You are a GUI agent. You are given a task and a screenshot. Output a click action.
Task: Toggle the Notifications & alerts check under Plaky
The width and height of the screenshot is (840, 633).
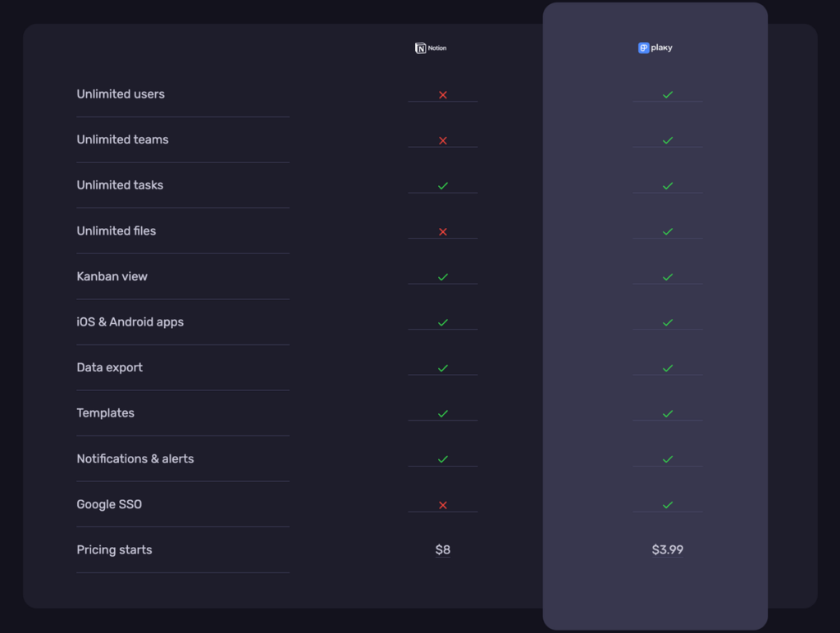click(667, 458)
